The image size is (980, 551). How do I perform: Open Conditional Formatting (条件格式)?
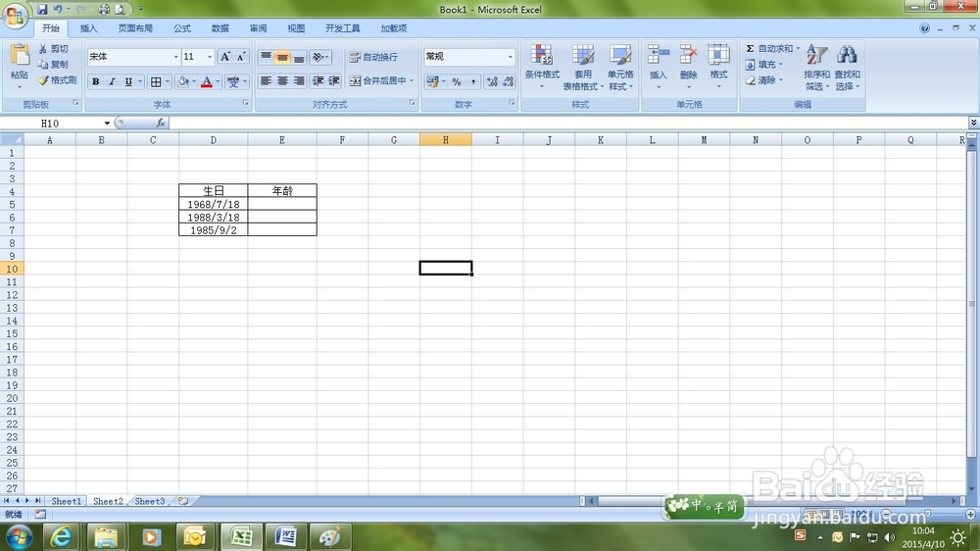(x=542, y=66)
